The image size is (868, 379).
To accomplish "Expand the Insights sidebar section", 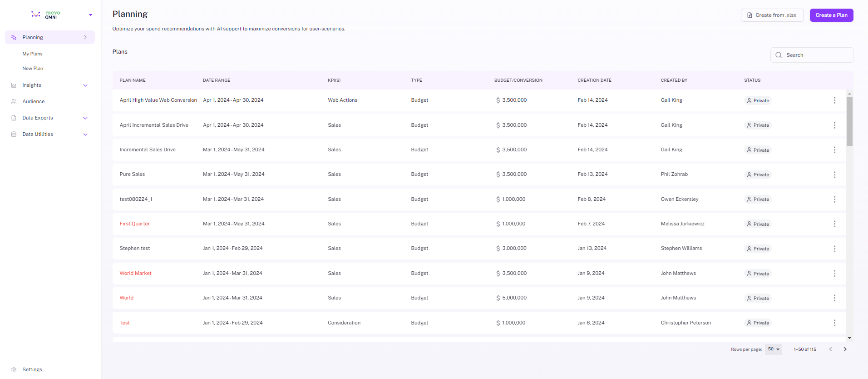I will (85, 85).
